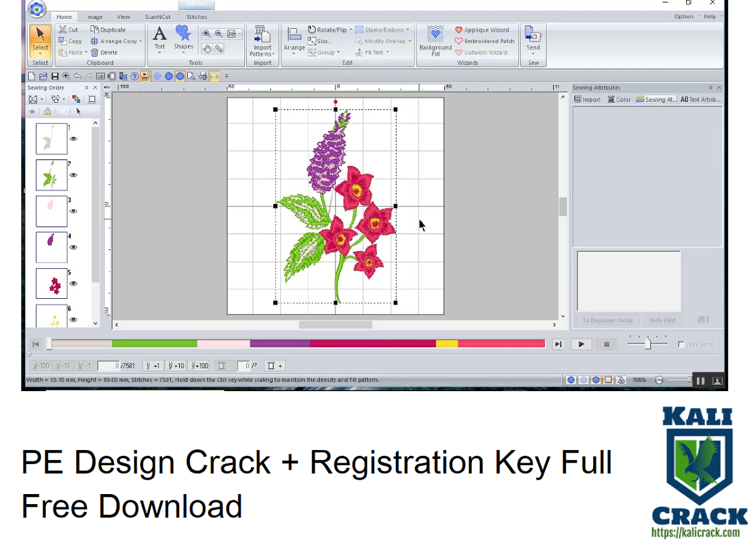Toggle visibility eye for sewing item 3
The image size is (754, 560).
(74, 212)
